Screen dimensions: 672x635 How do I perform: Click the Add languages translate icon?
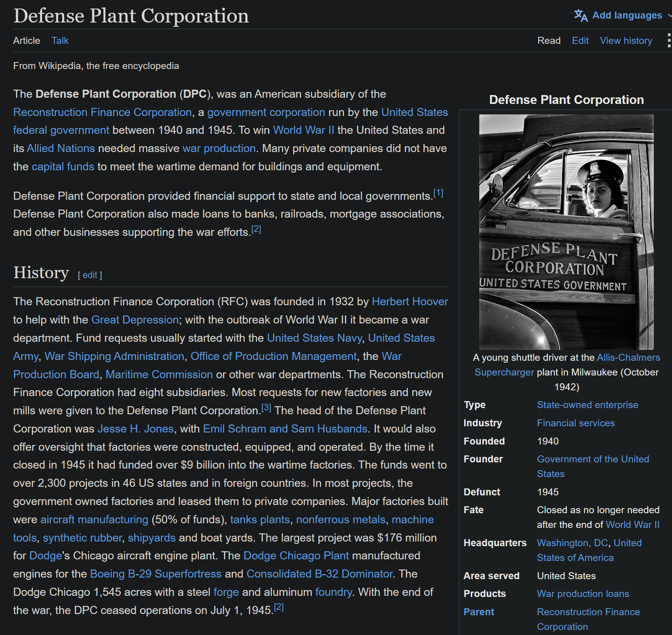pos(581,16)
